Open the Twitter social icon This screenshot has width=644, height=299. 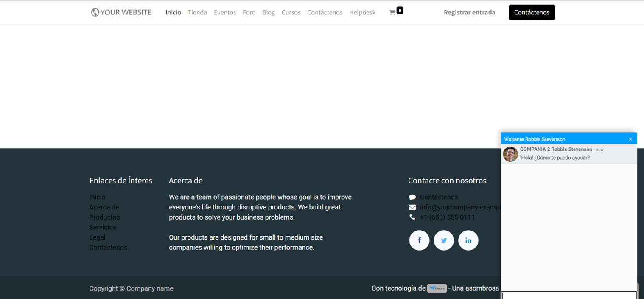(444, 240)
